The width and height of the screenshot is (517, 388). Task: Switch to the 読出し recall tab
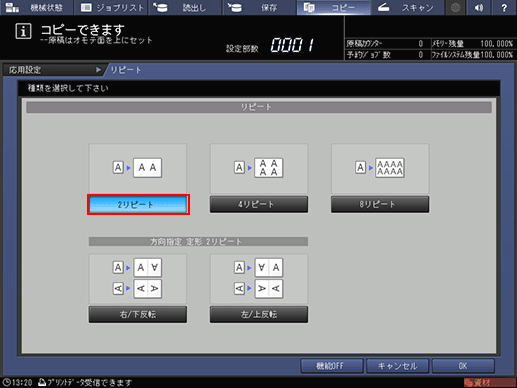point(185,7)
